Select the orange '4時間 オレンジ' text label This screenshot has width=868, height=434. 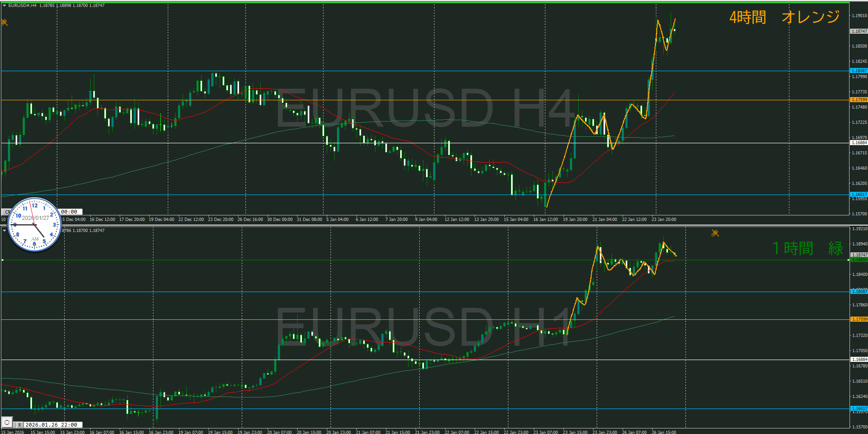pos(784,17)
